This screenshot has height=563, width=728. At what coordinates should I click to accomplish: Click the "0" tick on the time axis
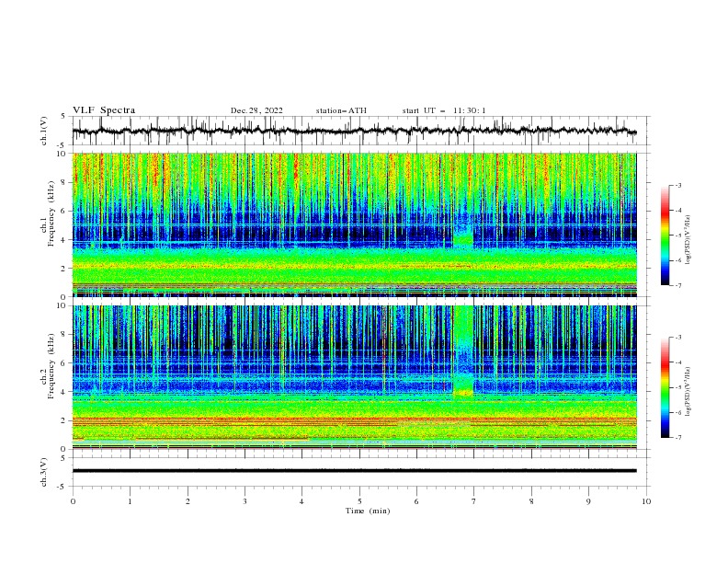coord(73,502)
